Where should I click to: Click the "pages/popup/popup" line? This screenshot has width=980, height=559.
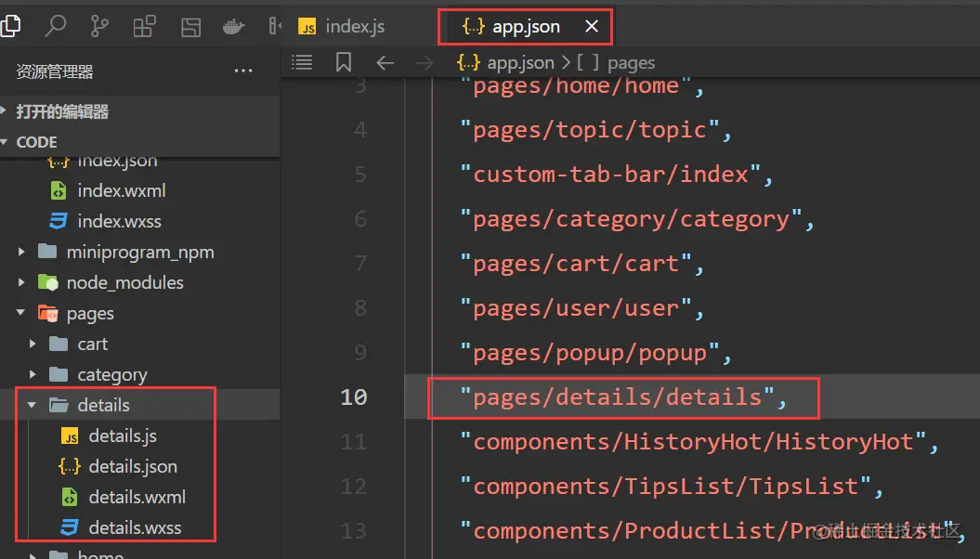click(595, 353)
